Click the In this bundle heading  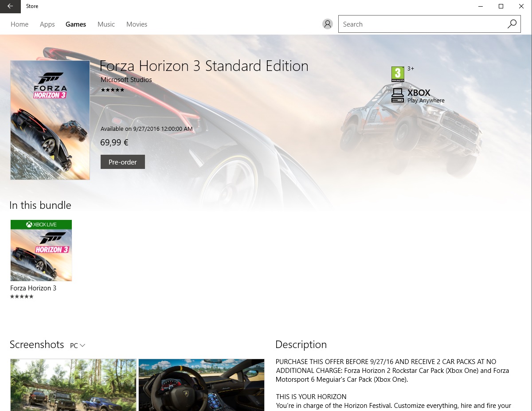click(40, 205)
